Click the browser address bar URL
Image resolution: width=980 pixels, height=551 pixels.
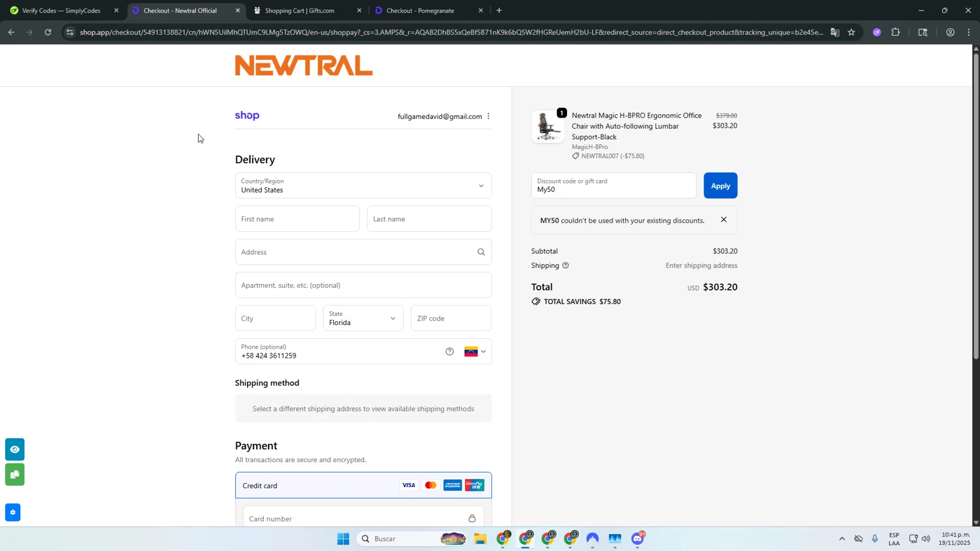click(451, 32)
